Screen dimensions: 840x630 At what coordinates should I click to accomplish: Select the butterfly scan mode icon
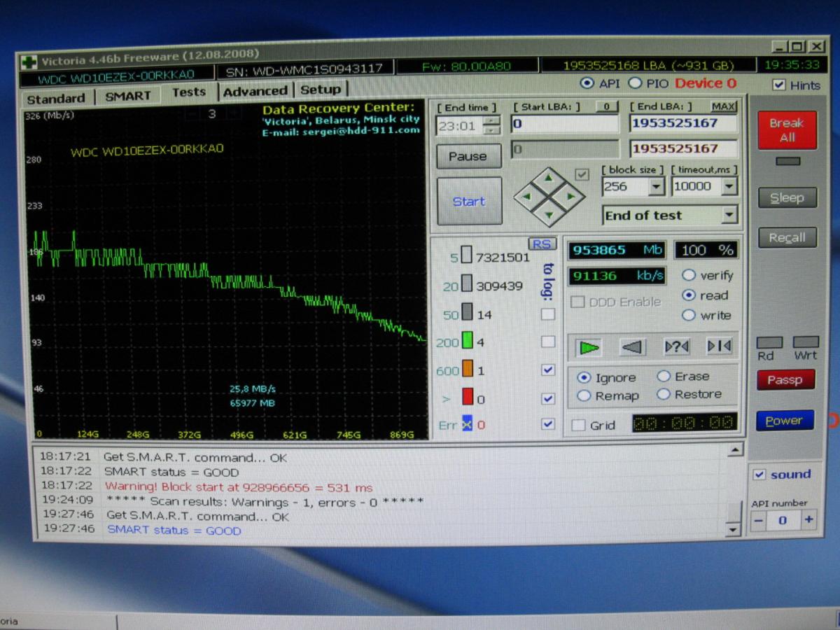719,346
